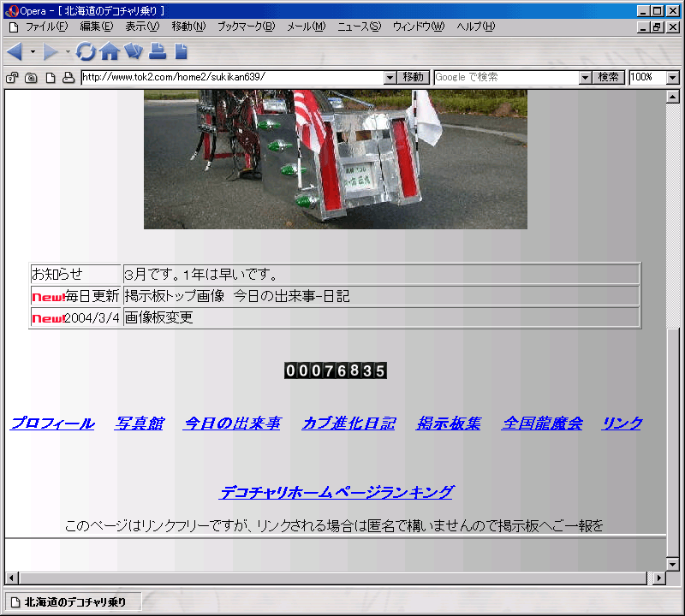Click the Google で検索 search field
685x616 pixels.
[507, 78]
